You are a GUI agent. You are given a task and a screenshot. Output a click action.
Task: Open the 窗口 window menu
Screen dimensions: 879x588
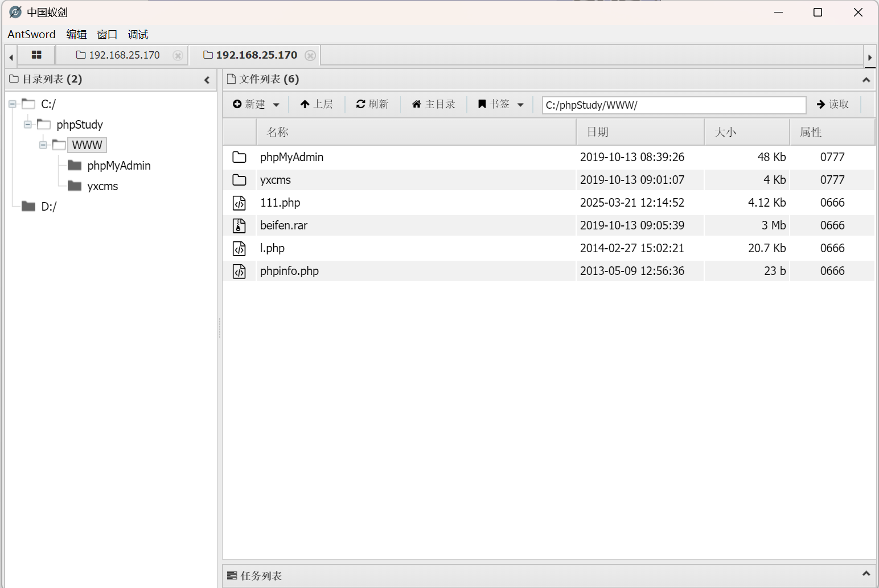(x=107, y=34)
